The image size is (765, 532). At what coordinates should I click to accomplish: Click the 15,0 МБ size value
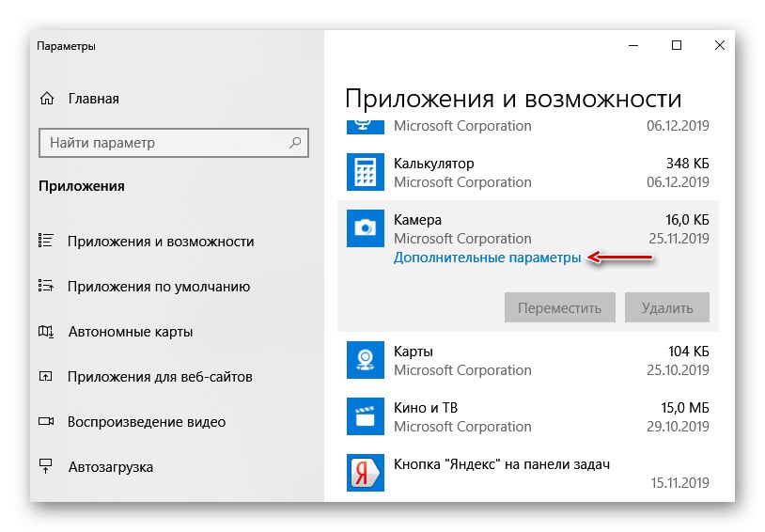click(685, 408)
